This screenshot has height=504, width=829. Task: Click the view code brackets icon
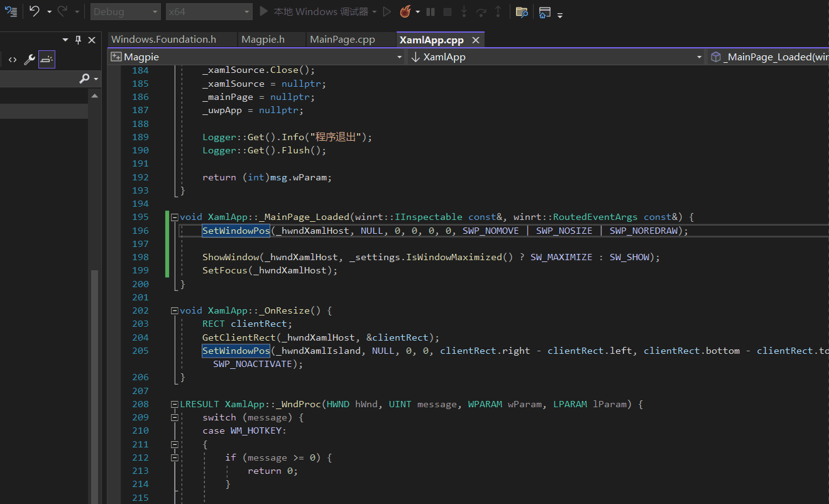(13, 60)
